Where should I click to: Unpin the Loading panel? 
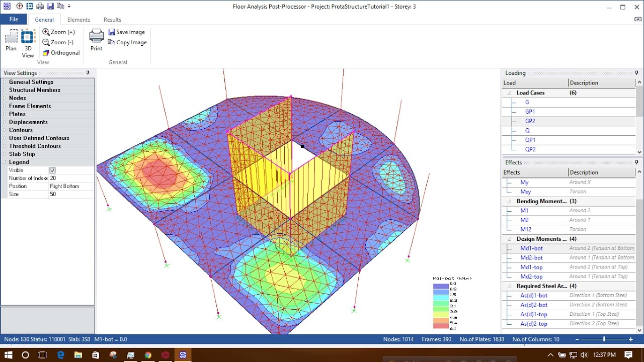637,73
